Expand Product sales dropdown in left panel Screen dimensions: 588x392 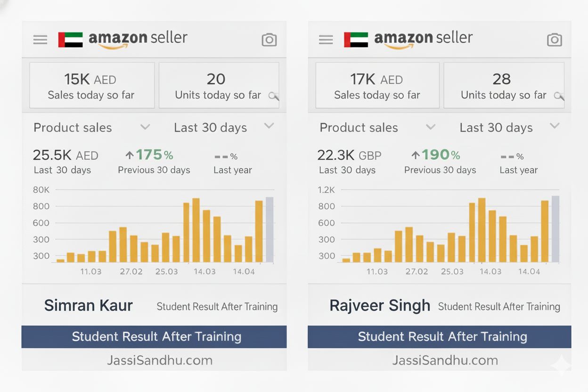(145, 127)
